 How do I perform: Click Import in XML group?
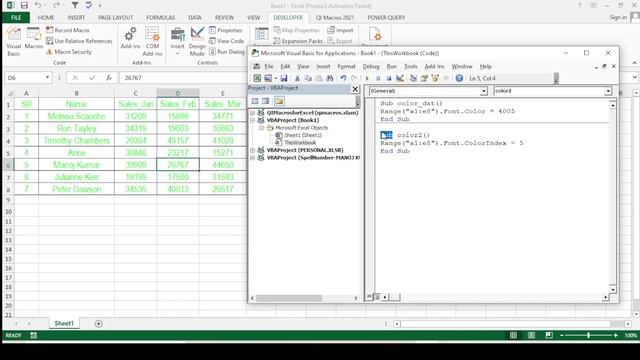tap(340, 30)
